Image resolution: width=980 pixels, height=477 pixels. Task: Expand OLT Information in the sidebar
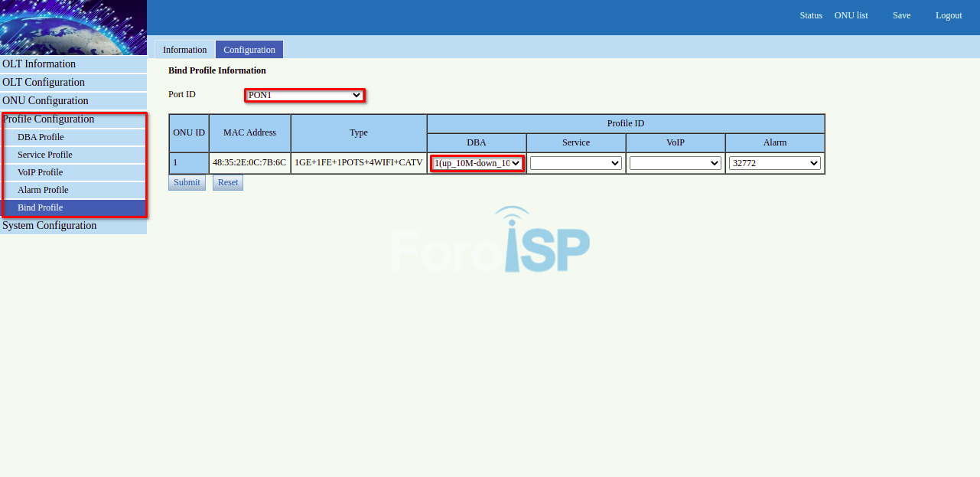pos(39,64)
